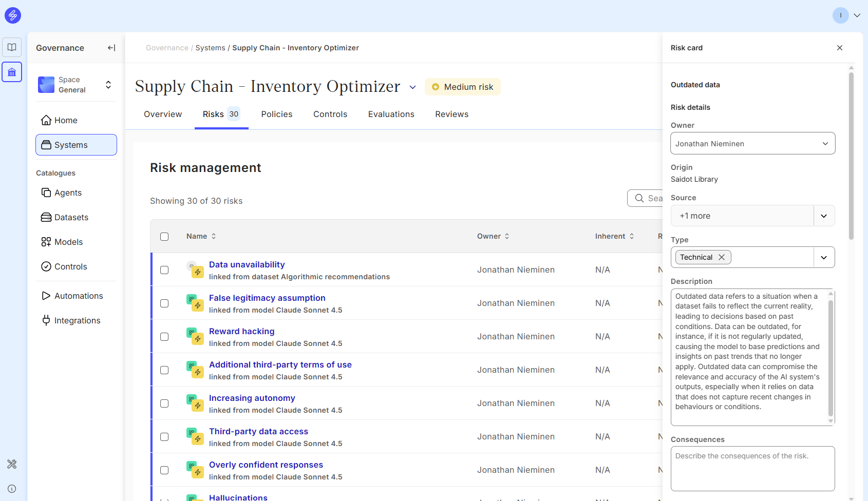Image resolution: width=868 pixels, height=501 pixels.
Task: Remove the Technical type tag
Action: tap(722, 257)
